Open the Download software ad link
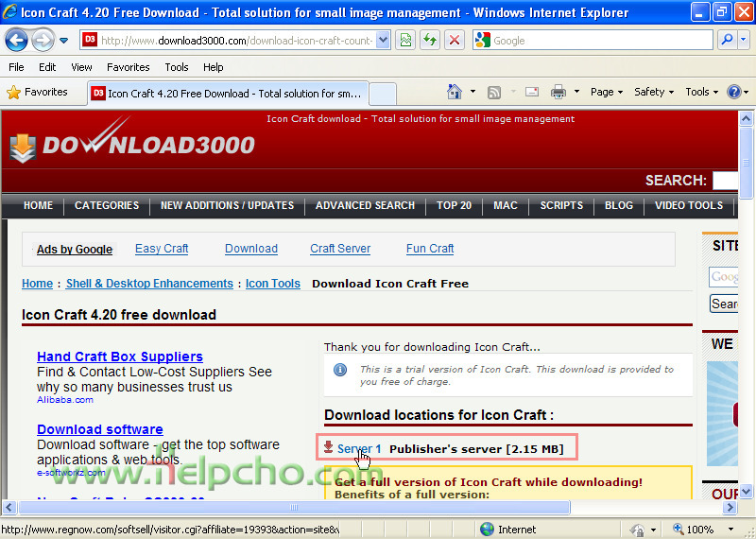Image resolution: width=756 pixels, height=539 pixels. 100,429
